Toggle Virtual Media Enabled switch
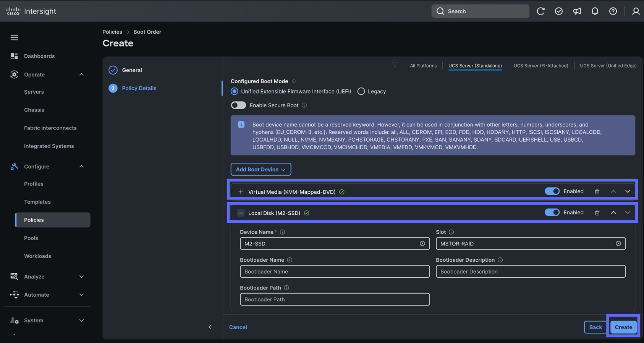The height and width of the screenshot is (343, 644). 552,191
